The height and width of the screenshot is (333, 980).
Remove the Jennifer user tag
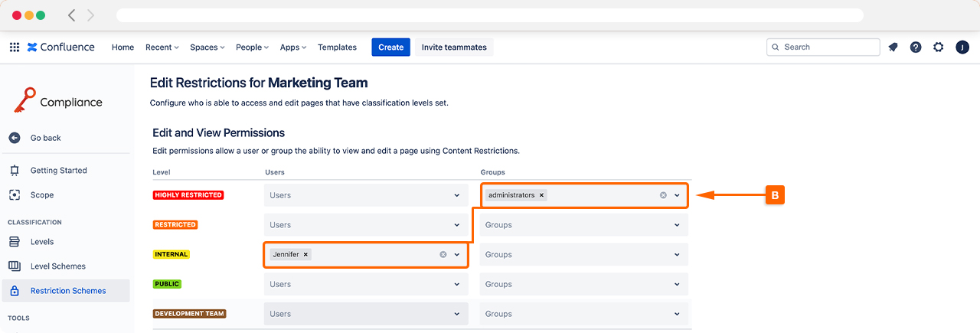click(x=305, y=254)
